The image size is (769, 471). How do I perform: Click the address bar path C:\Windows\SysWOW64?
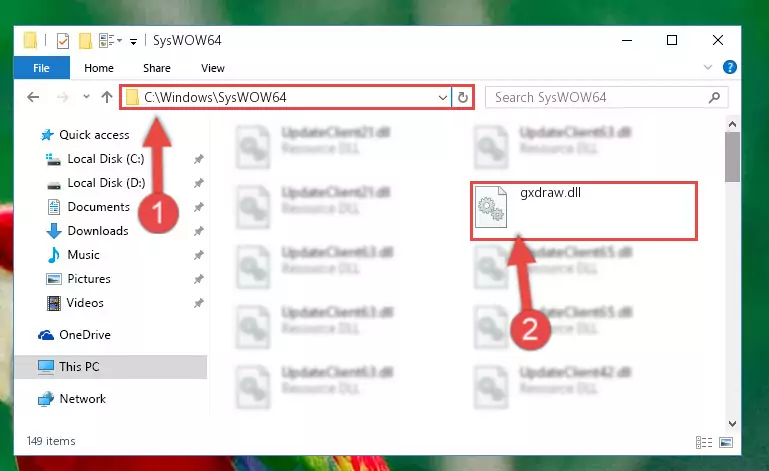[x=215, y=97]
